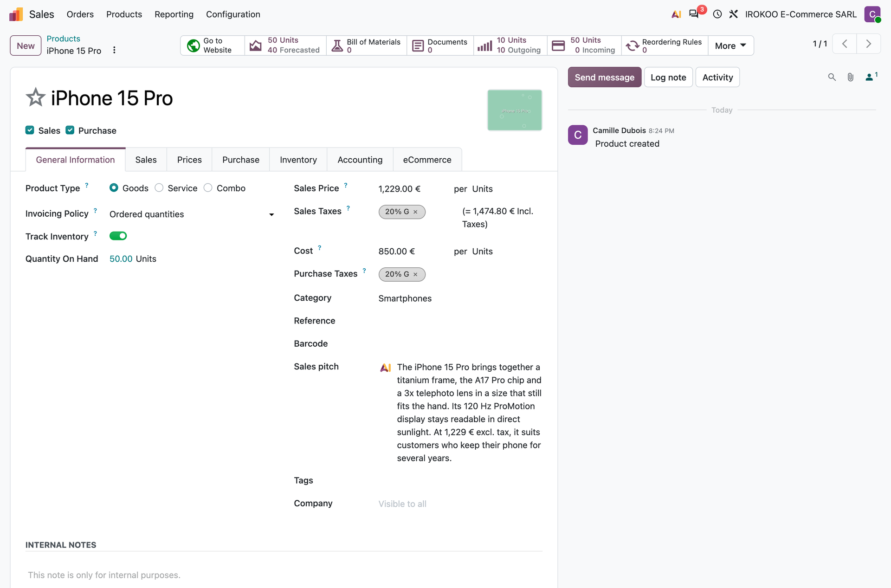Screen dimensions: 891x588
Task: Open the AI assistant icon in top bar
Action: (x=676, y=14)
